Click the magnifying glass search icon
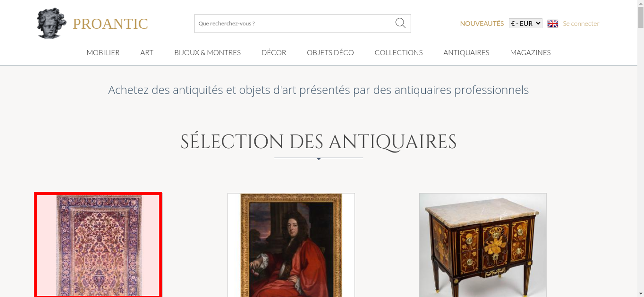Screen dimensions: 644x297 tap(400, 23)
